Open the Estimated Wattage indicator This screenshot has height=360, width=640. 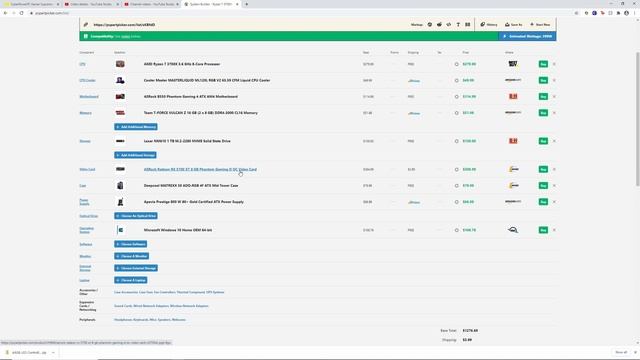(527, 36)
